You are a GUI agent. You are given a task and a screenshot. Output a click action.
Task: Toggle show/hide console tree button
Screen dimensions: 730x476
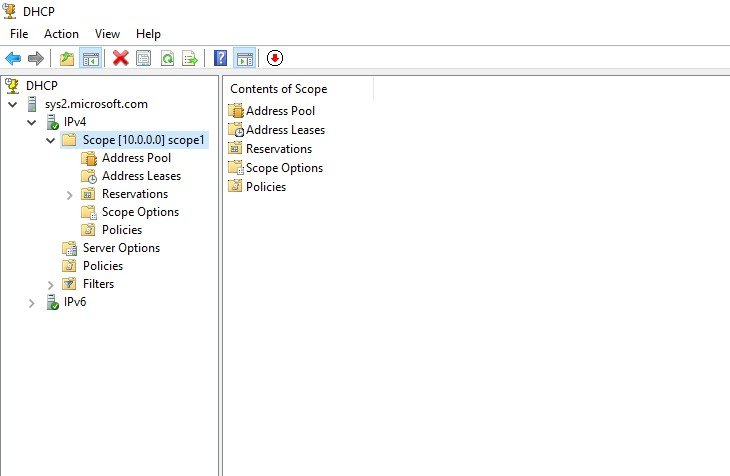[90, 58]
